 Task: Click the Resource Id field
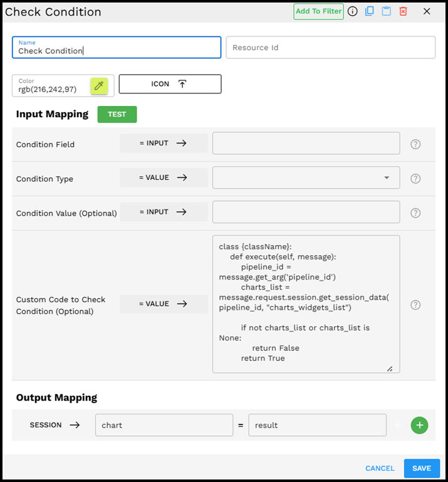pyautogui.click(x=331, y=48)
